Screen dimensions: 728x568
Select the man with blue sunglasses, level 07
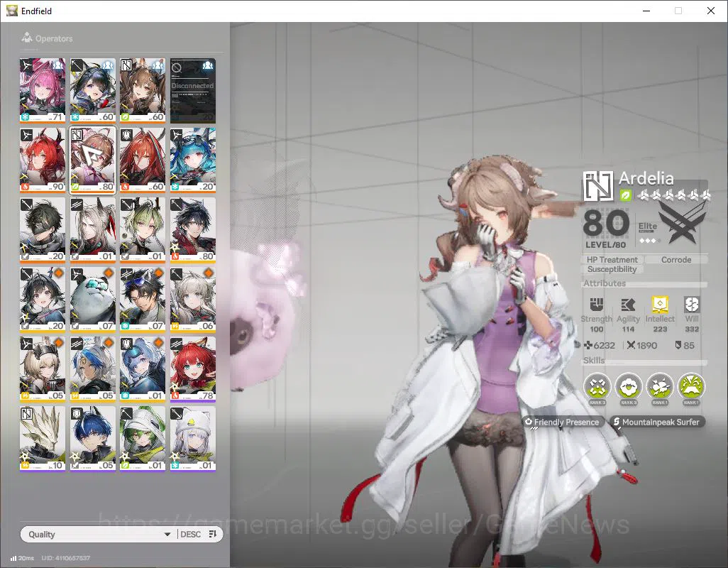(x=143, y=299)
